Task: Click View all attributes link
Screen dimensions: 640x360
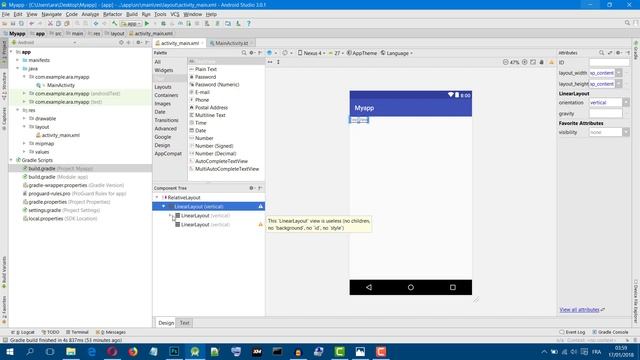Action: tap(579, 310)
